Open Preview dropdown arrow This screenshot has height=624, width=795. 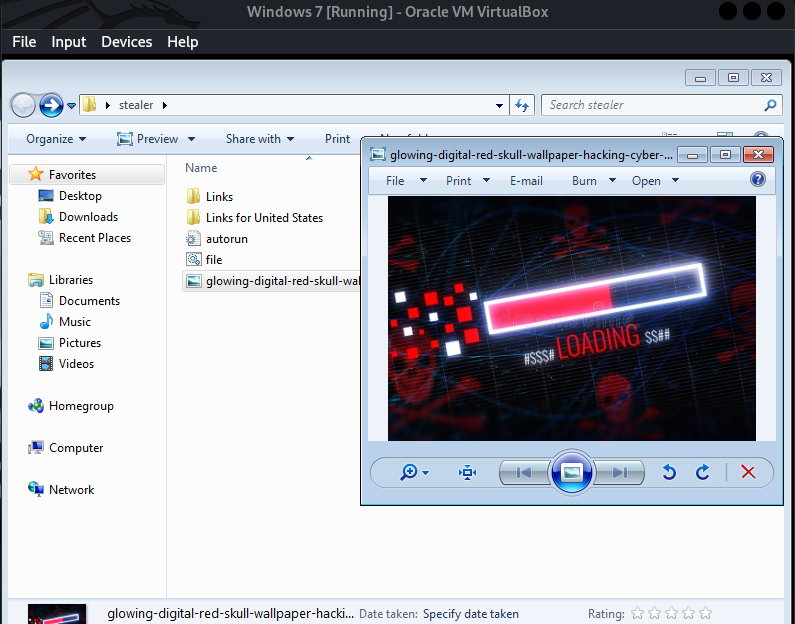(191, 139)
